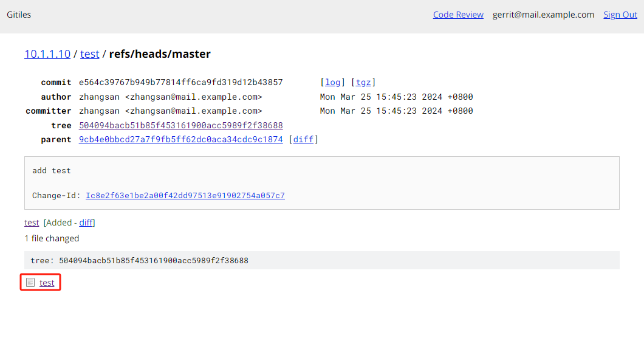Click the gerrit@mail.example.com account text
This screenshot has width=644, height=338.
tap(543, 15)
